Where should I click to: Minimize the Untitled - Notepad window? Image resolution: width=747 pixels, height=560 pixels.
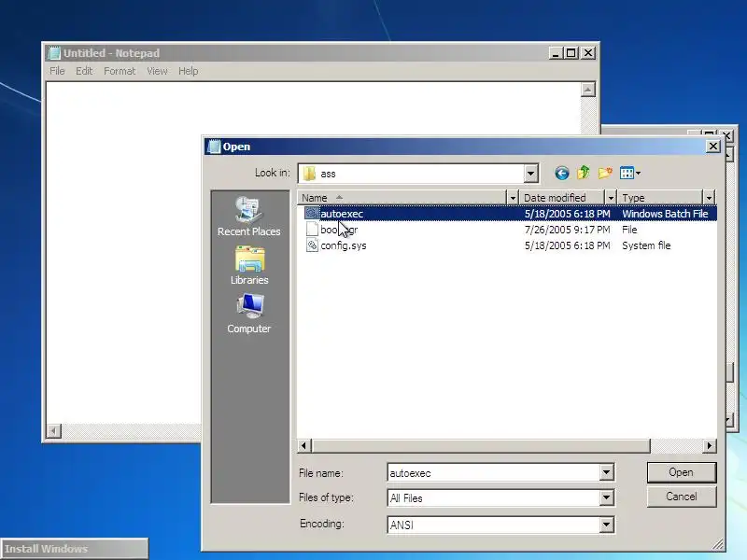(555, 53)
